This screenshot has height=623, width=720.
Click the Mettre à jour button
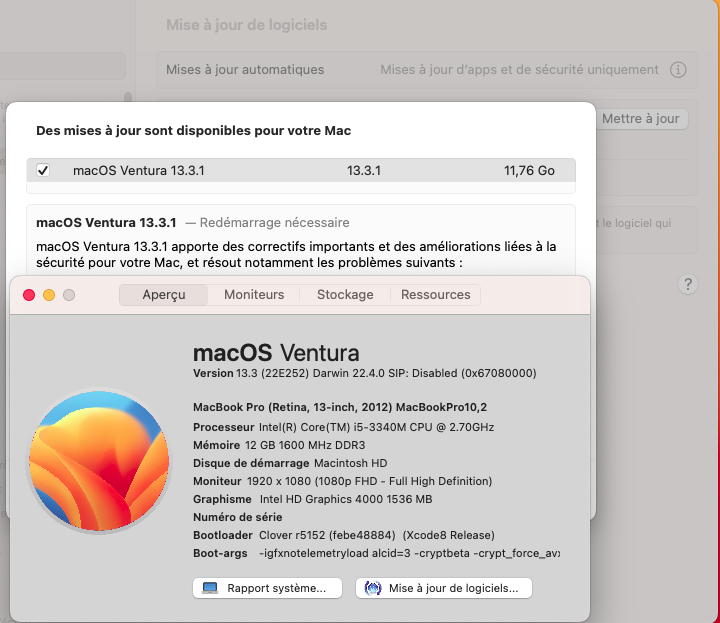click(640, 119)
